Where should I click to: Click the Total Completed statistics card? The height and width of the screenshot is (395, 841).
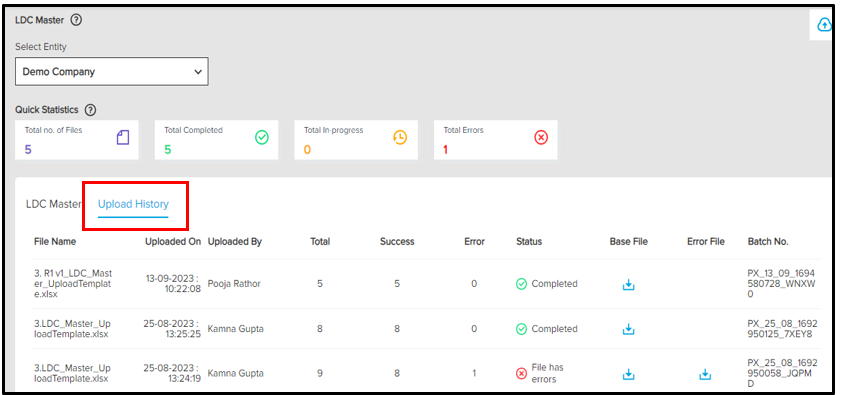coord(216,140)
